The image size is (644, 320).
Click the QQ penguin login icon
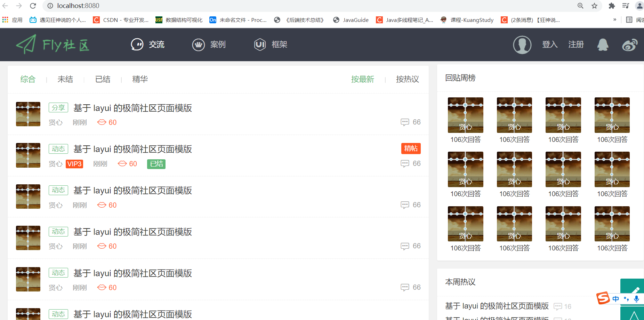coord(603,45)
